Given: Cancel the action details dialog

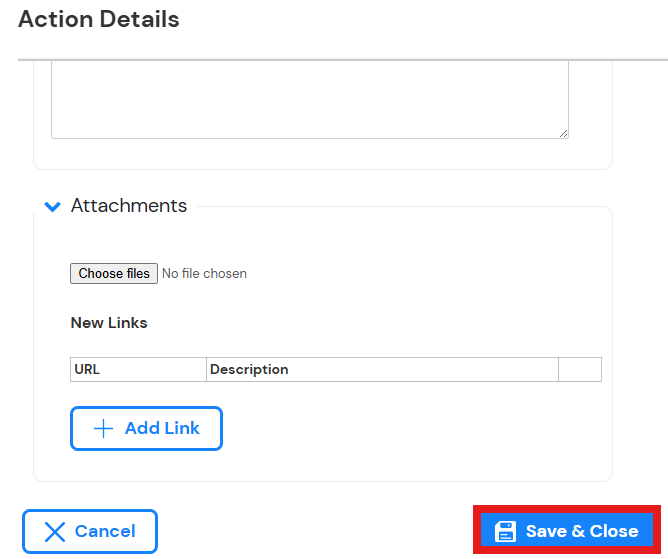Looking at the screenshot, I should (x=90, y=531).
